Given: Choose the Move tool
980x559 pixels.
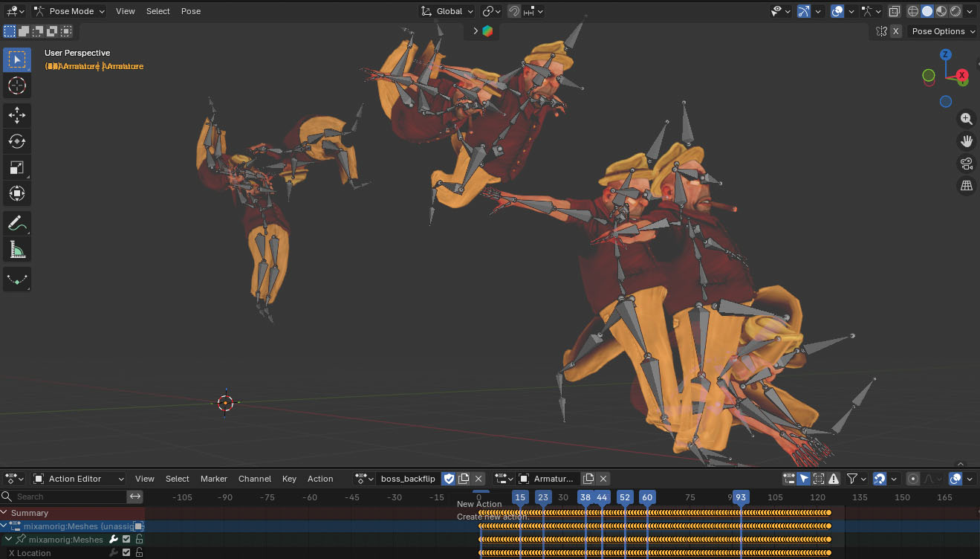Looking at the screenshot, I should [17, 114].
